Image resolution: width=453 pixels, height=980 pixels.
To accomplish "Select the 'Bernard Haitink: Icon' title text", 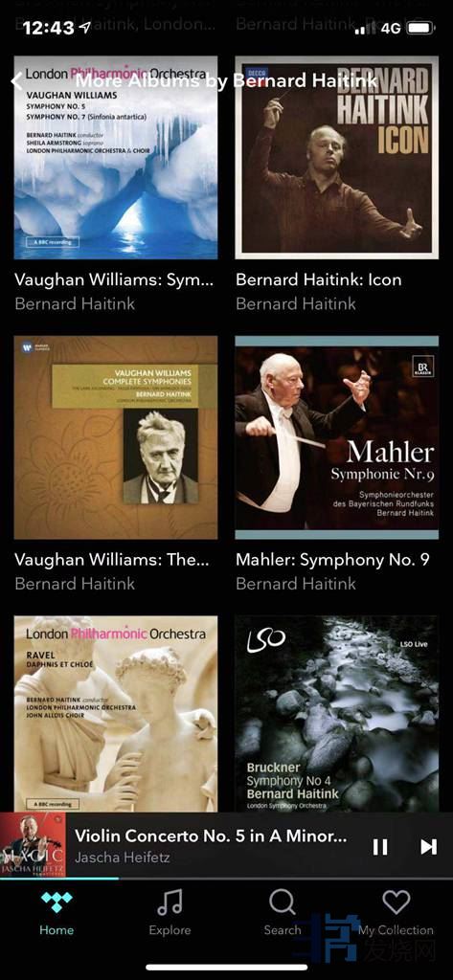I will click(319, 280).
